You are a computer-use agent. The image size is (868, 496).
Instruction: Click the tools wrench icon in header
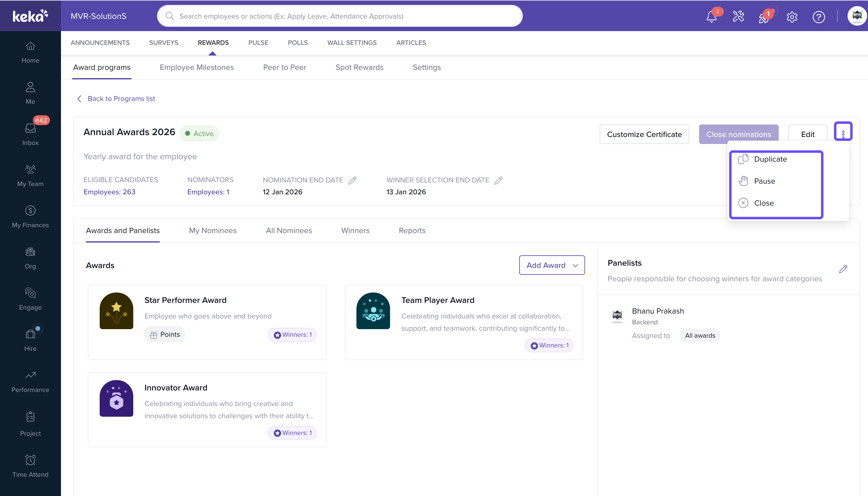(738, 17)
